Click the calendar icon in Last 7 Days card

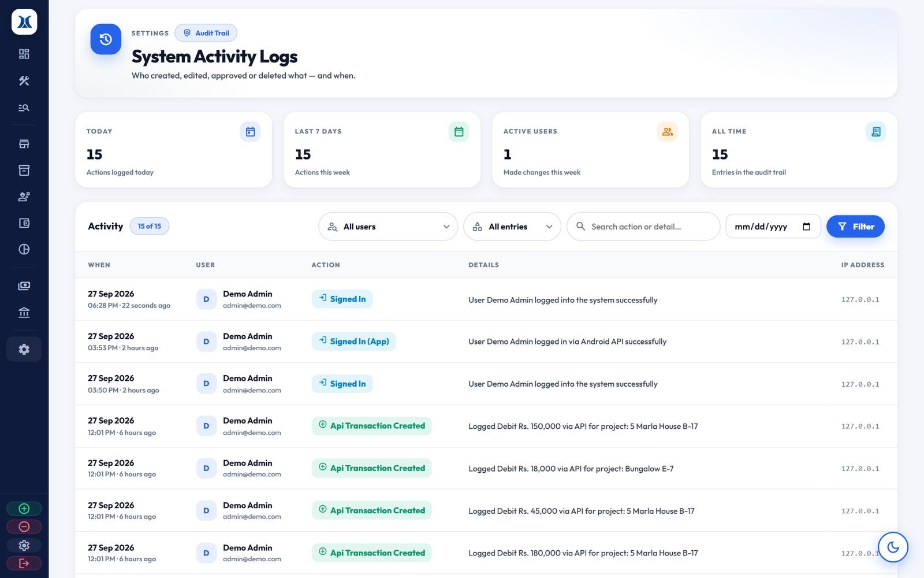(x=459, y=132)
